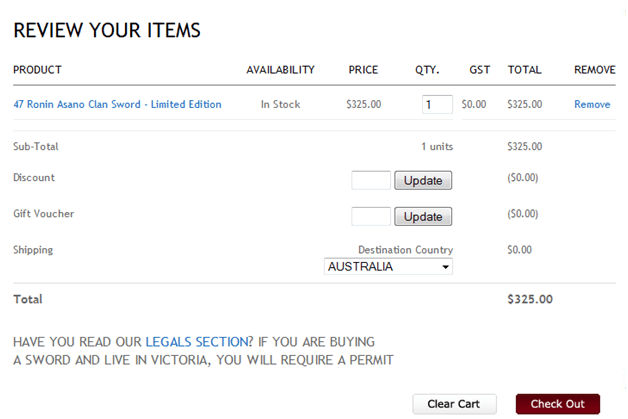628x419 pixels.
Task: Click the Clear Cart button
Action: tap(454, 404)
